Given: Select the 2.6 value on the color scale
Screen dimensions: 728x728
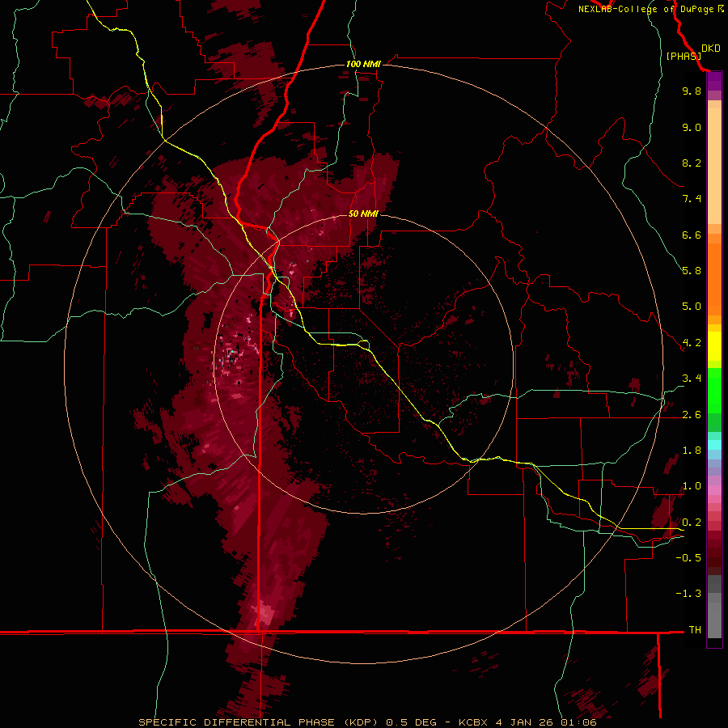Looking at the screenshot, I should tap(692, 415).
